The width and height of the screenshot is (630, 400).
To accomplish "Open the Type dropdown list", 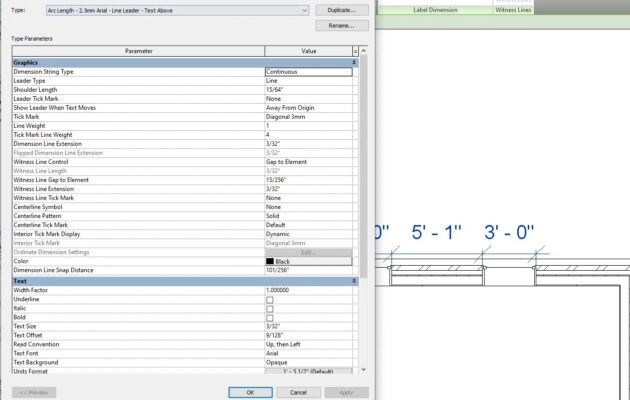I will pyautogui.click(x=303, y=10).
